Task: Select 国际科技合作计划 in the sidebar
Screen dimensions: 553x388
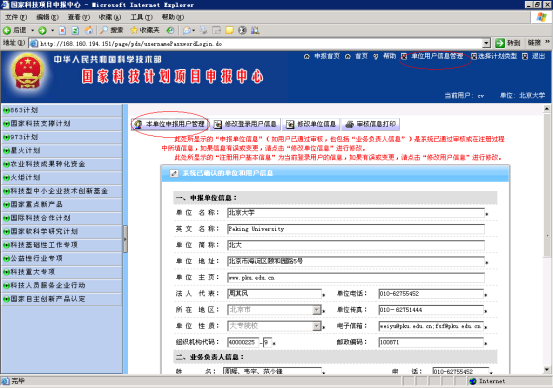Action: point(62,218)
